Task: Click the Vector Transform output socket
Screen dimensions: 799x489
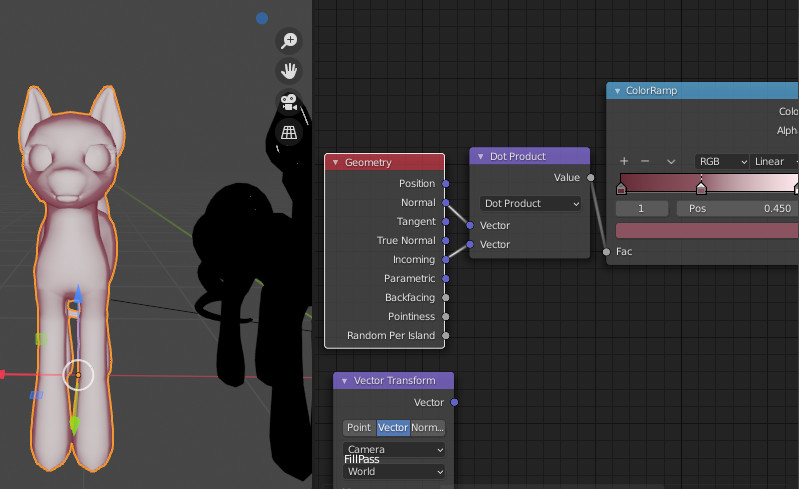Action: point(455,402)
